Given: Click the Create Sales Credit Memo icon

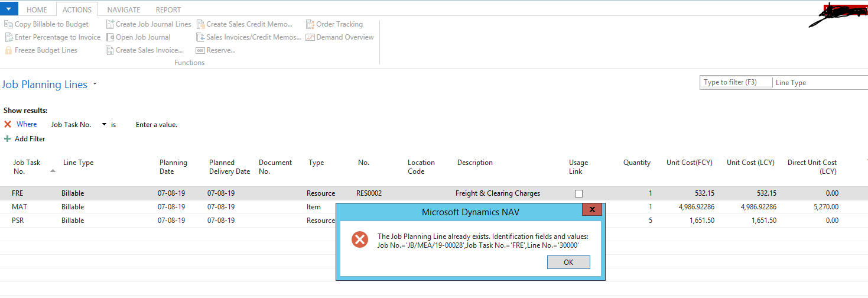Looking at the screenshot, I should (x=200, y=24).
